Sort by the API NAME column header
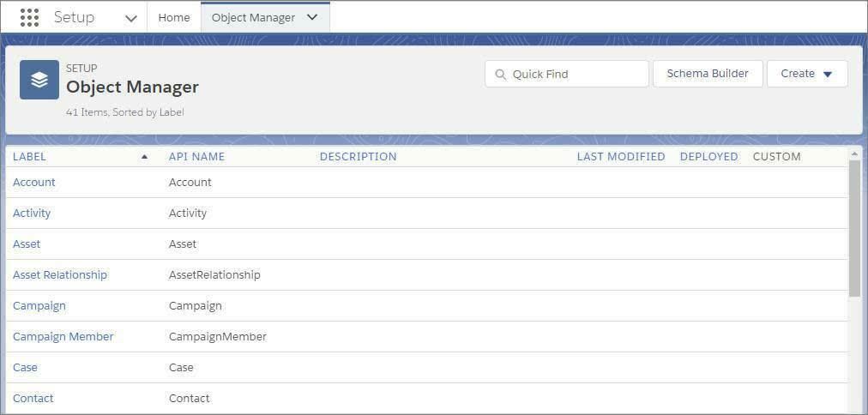This screenshot has height=415, width=868. [x=196, y=157]
